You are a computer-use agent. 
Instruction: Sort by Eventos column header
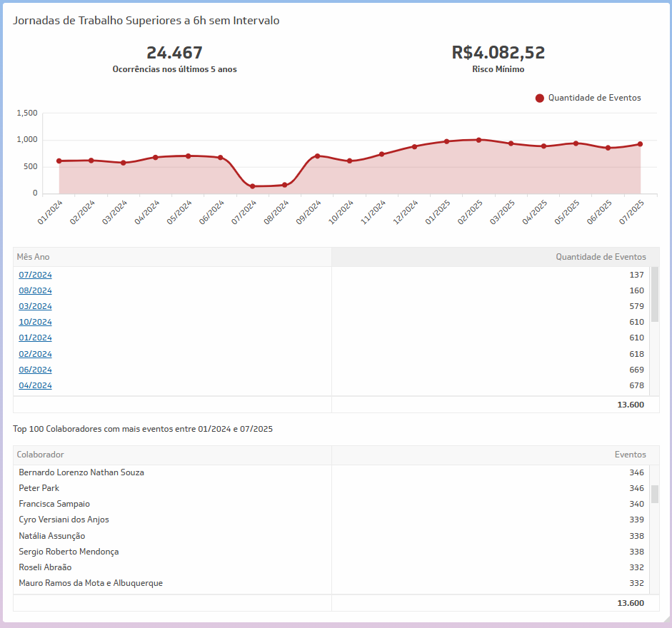point(630,455)
